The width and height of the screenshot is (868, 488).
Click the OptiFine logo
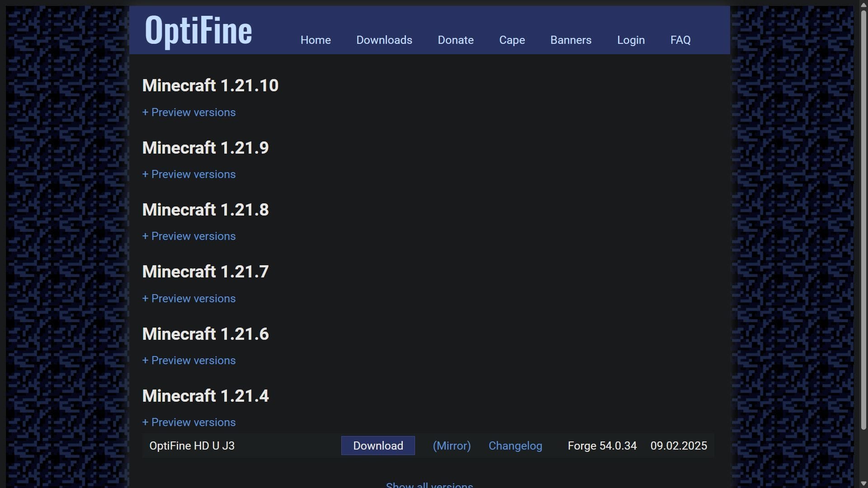tap(198, 30)
